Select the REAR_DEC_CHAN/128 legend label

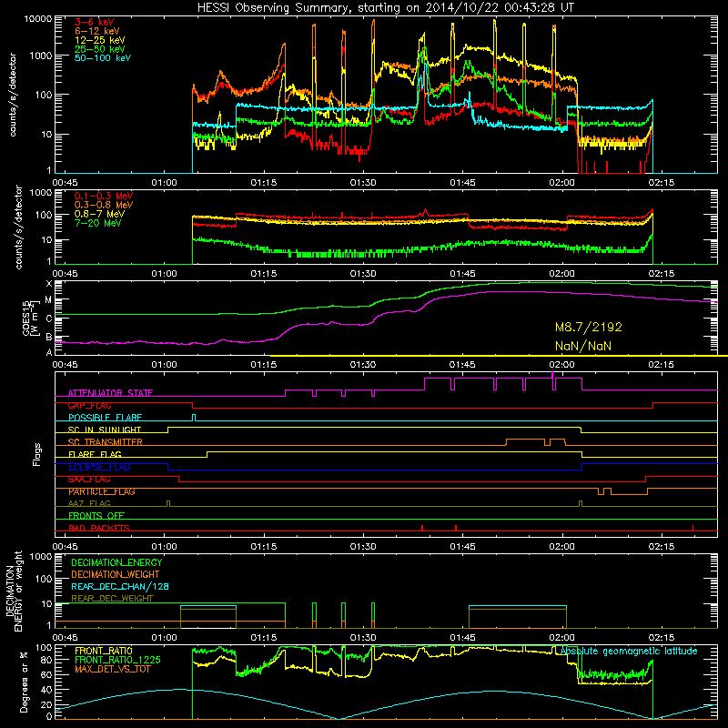120,587
